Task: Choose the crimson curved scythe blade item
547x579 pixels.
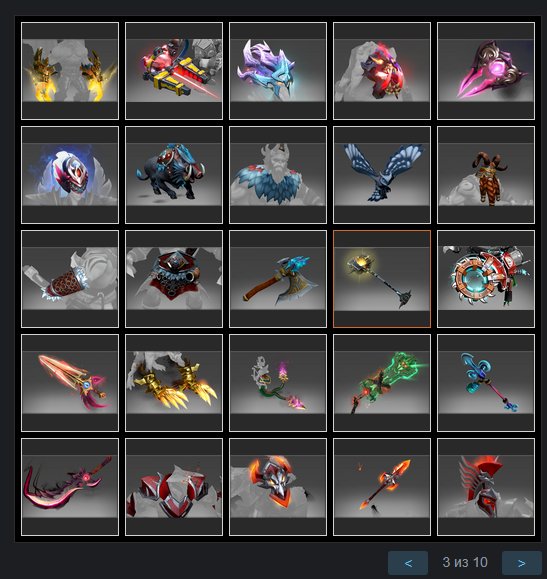Action: point(70,487)
